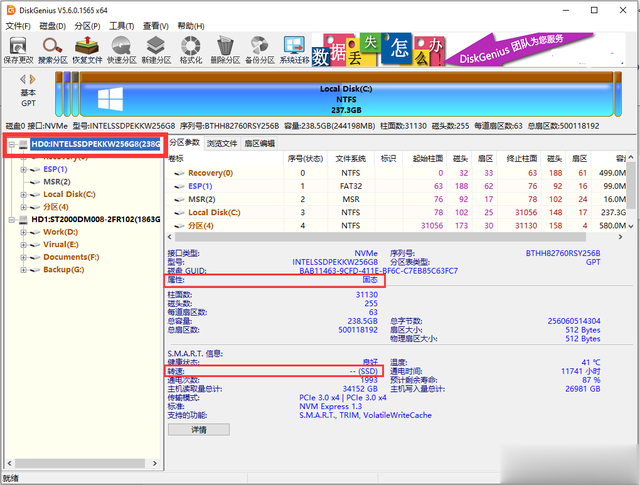The image size is (640, 485).
Task: Click the NVM Express 1.3 standard value
Action: click(x=331, y=406)
